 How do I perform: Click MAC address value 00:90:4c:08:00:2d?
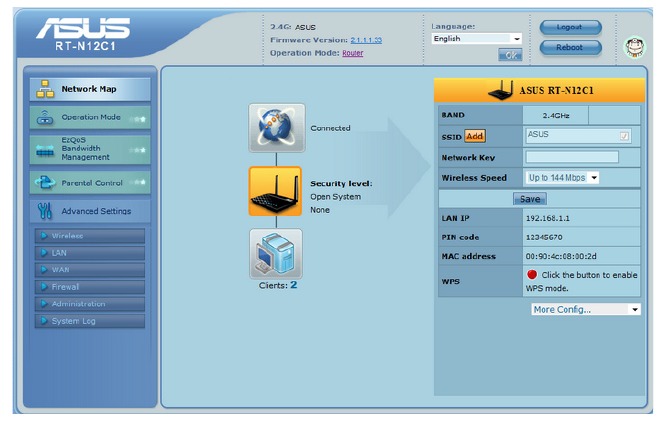(x=561, y=256)
